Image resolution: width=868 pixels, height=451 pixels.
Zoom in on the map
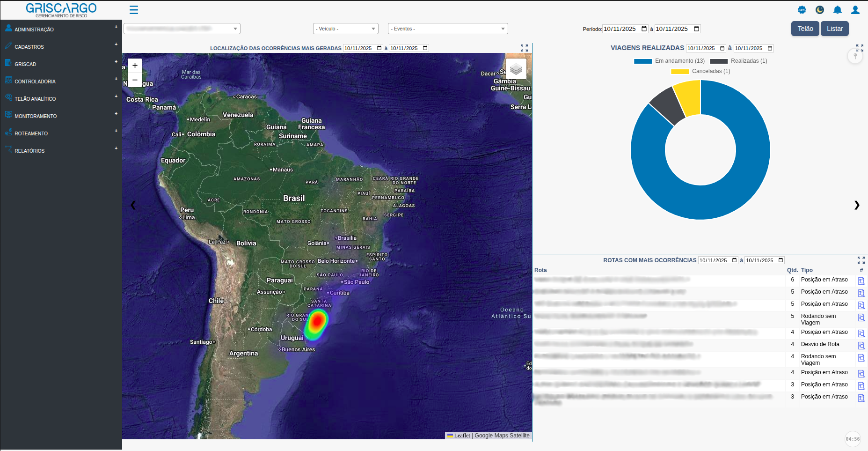point(135,66)
